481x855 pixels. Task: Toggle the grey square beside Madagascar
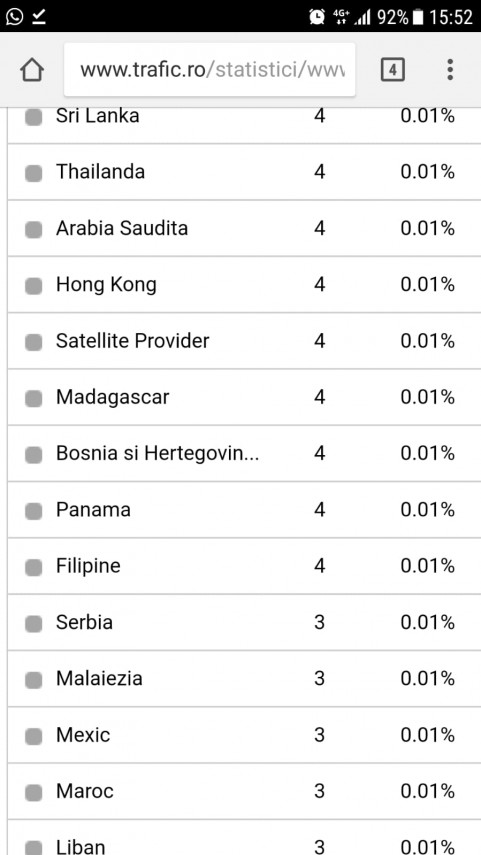tap(33, 399)
